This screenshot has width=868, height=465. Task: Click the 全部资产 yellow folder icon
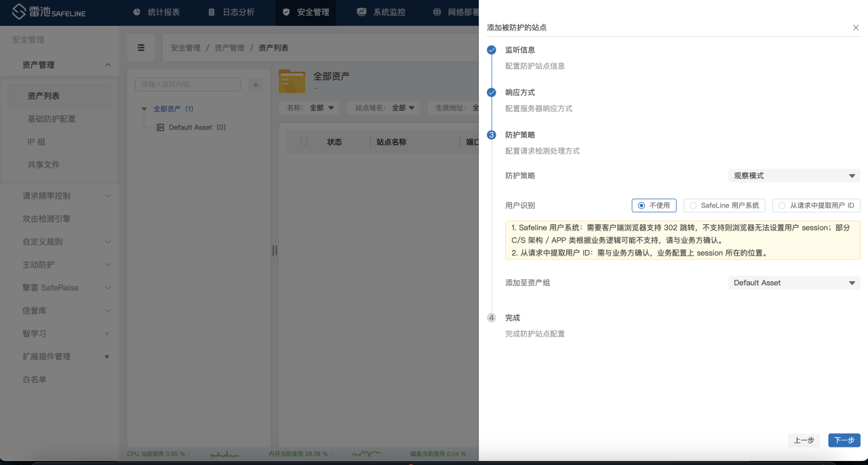[292, 81]
